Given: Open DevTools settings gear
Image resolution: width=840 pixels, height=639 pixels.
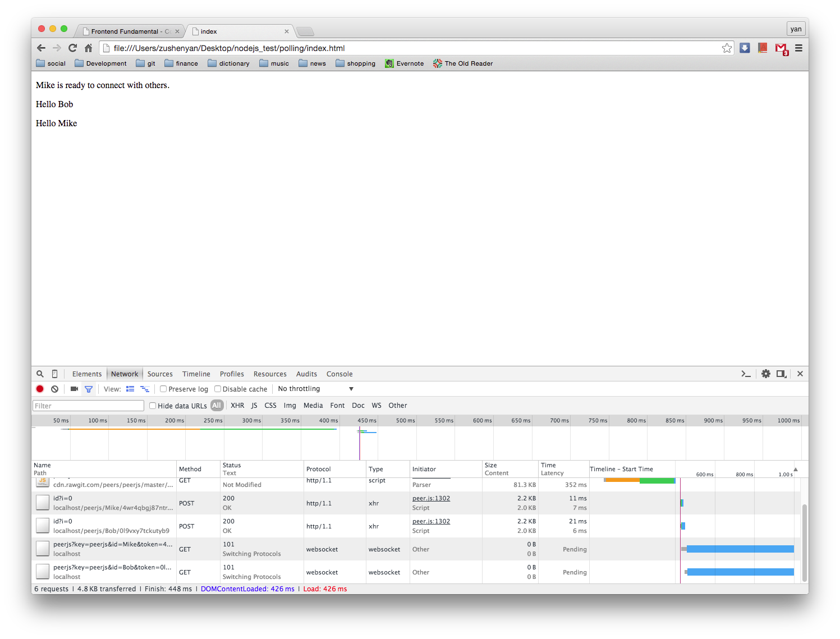Looking at the screenshot, I should (766, 374).
